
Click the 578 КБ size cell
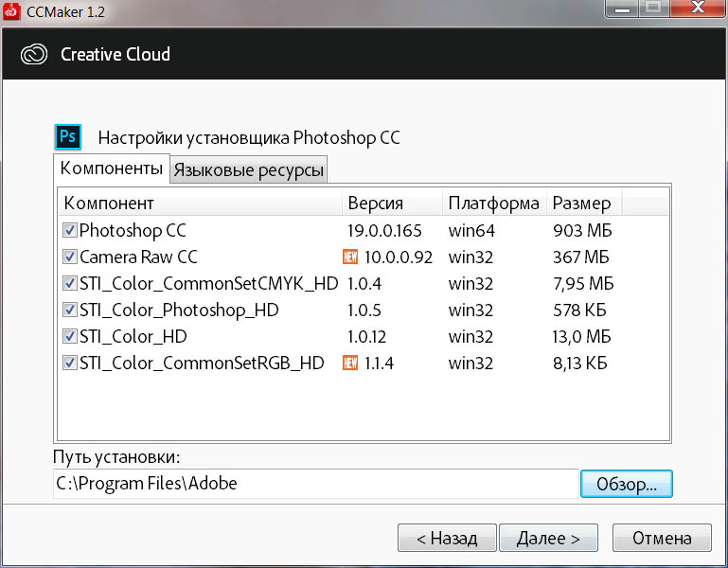[x=579, y=310]
